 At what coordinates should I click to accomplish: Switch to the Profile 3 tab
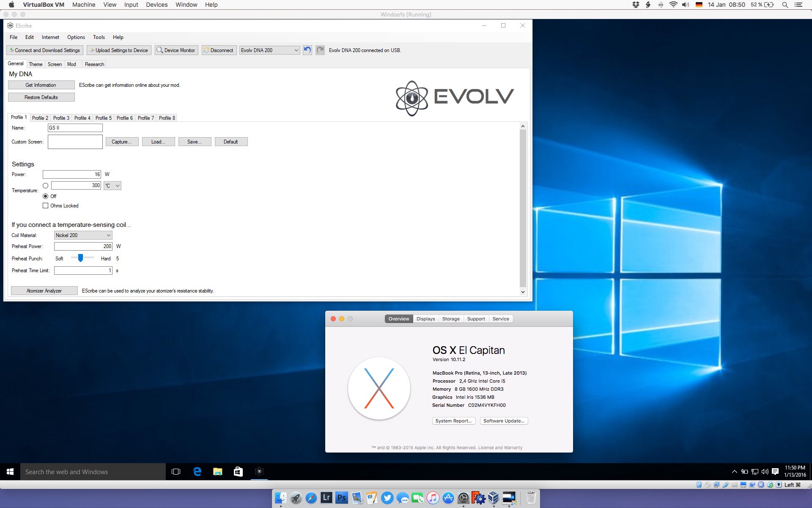tap(61, 118)
